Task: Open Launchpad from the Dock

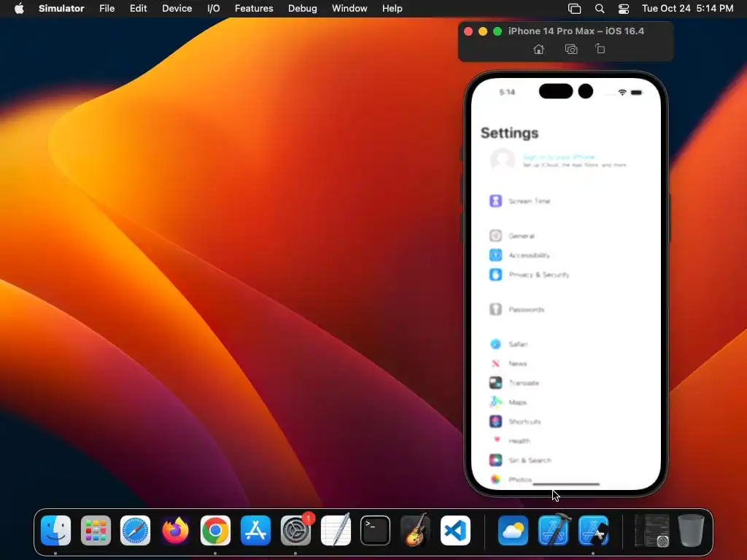Action: coord(96,530)
